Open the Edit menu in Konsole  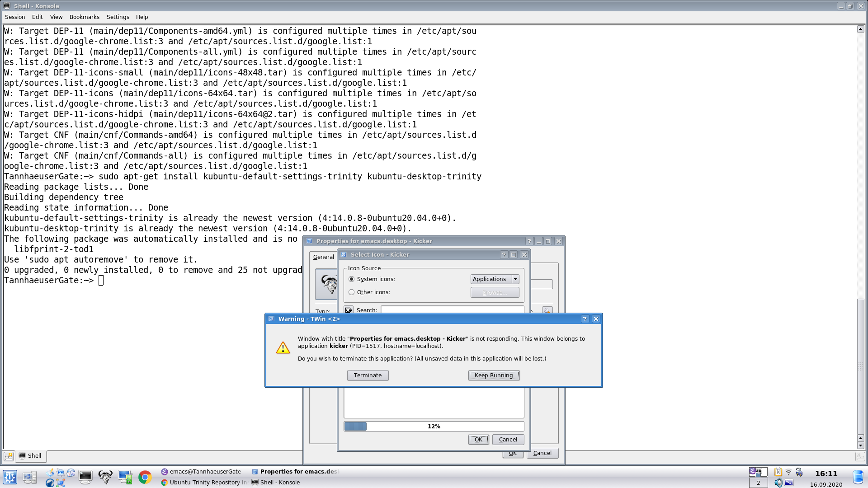(38, 17)
